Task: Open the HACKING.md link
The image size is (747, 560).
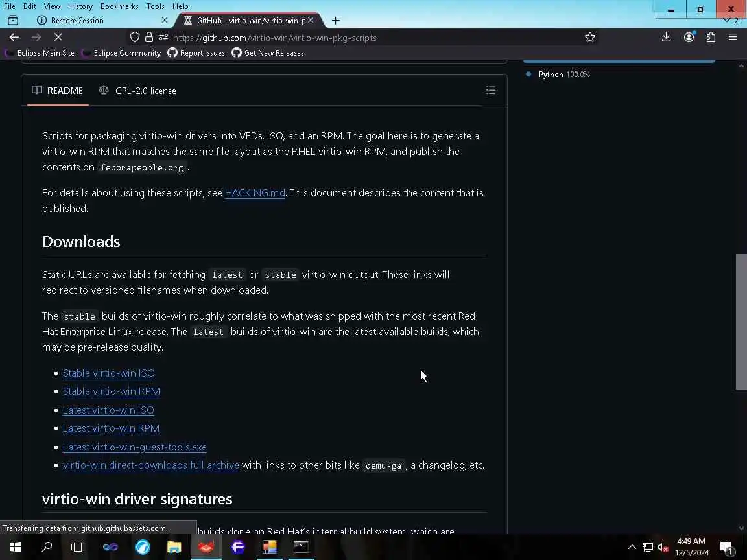Action: [255, 193]
